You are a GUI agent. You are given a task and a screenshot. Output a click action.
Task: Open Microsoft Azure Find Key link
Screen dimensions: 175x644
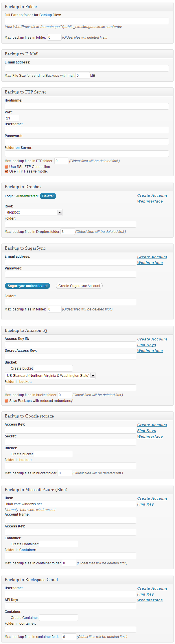[145, 504]
